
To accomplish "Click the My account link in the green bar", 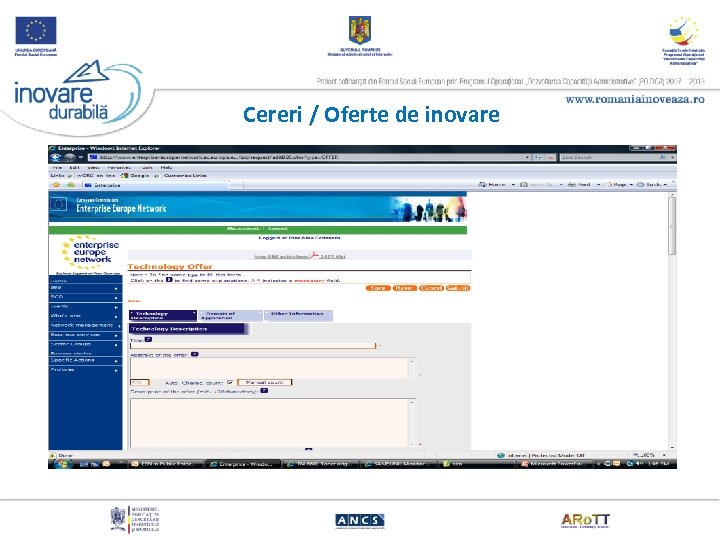I will (x=243, y=229).
